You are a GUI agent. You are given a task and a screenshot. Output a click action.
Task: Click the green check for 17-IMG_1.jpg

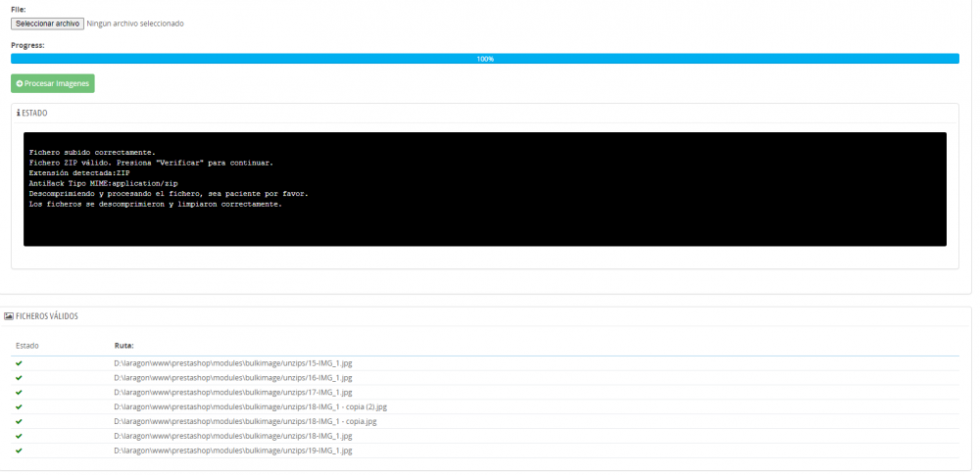click(19, 392)
